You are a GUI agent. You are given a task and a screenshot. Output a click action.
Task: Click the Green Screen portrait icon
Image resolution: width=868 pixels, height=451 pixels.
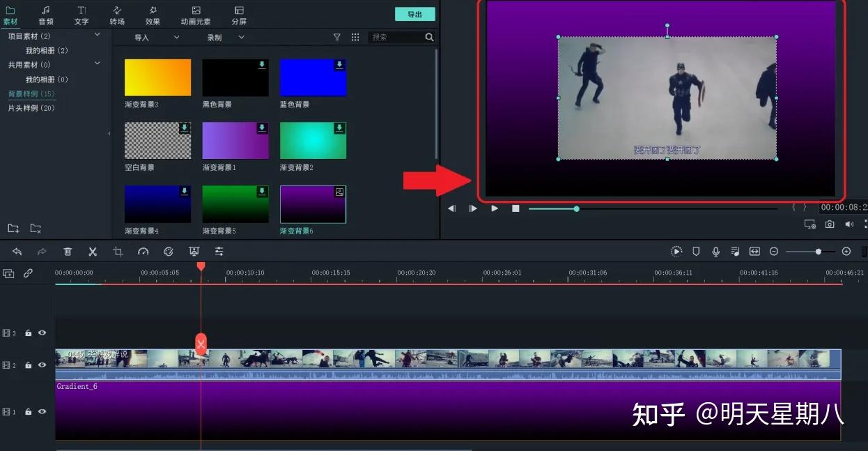point(194,252)
